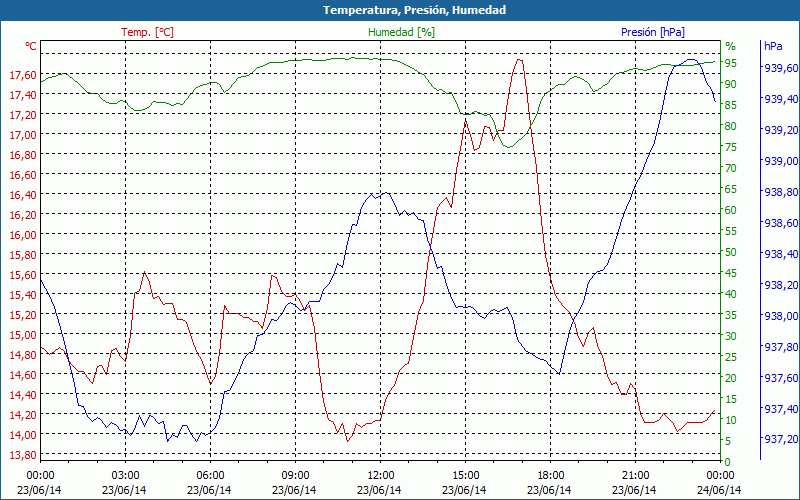Click the red °C unit label
The height and width of the screenshot is (500, 800).
point(31,46)
